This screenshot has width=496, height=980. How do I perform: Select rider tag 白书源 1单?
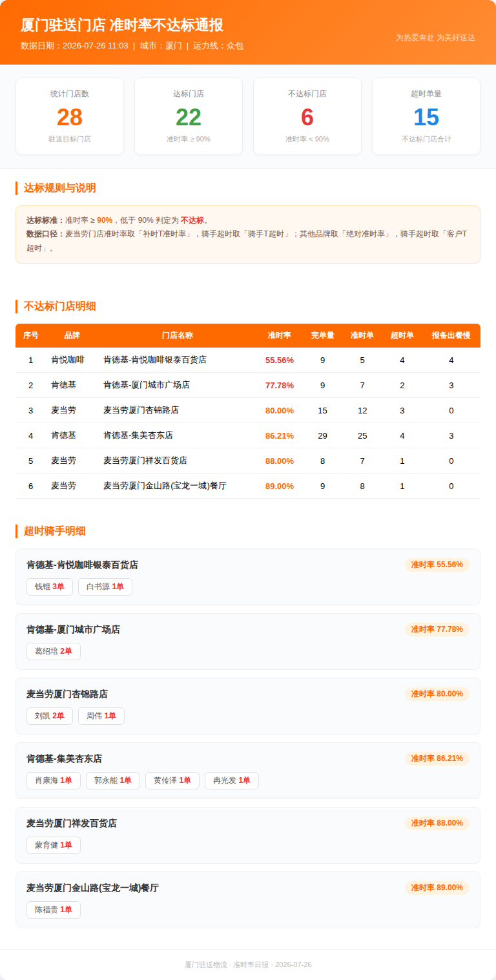[105, 587]
